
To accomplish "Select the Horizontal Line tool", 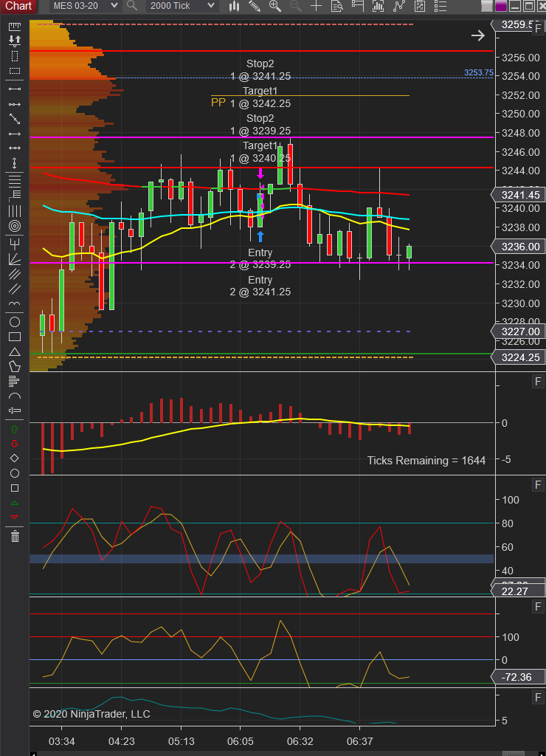I will 15,148.
